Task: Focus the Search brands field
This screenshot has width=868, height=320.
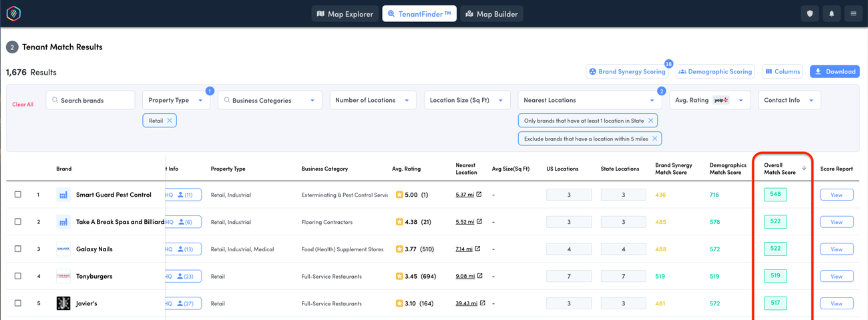Action: coord(90,100)
